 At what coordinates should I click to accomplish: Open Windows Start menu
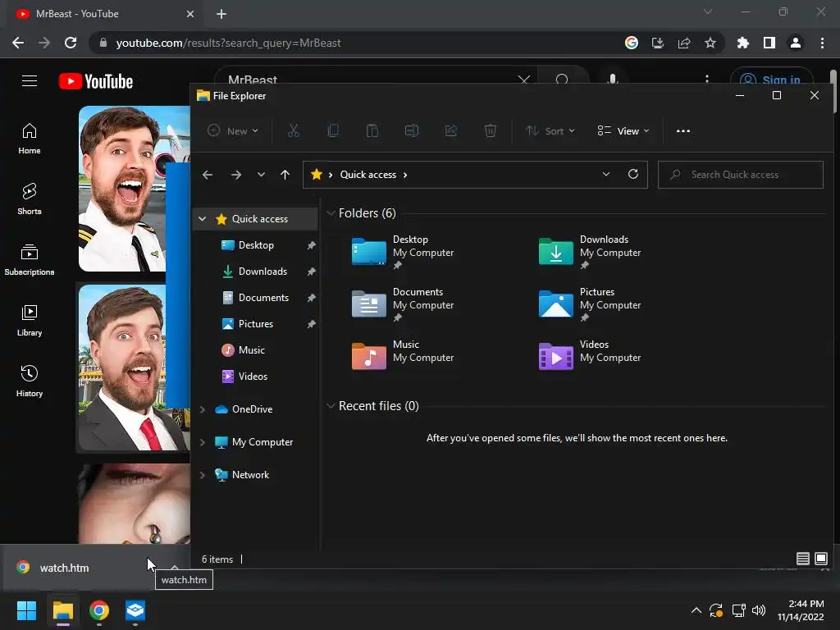coord(26,610)
